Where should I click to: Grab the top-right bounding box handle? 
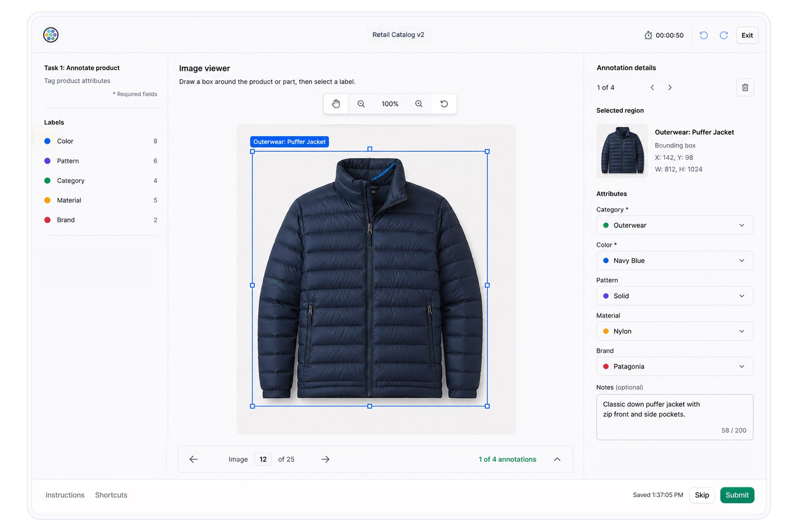click(x=487, y=152)
